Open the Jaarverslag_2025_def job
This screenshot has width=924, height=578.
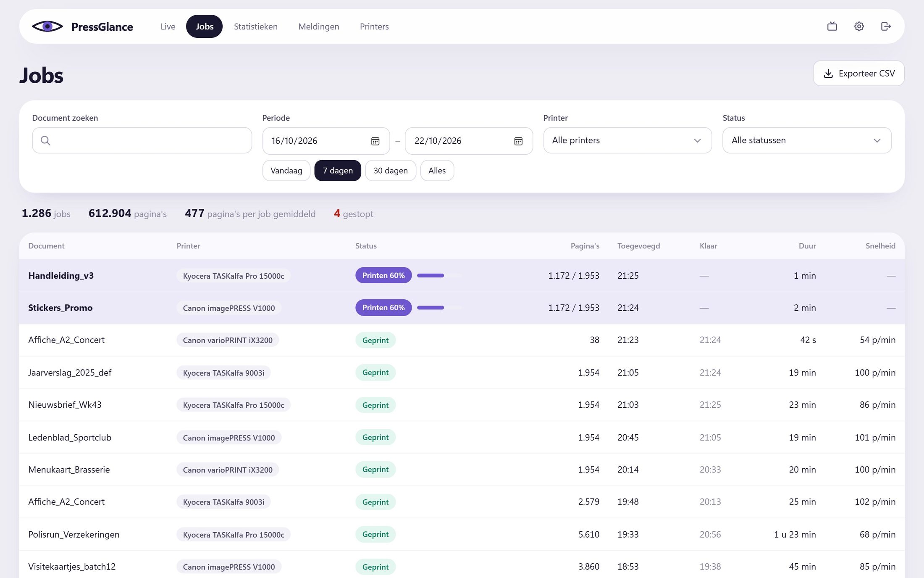point(462,372)
